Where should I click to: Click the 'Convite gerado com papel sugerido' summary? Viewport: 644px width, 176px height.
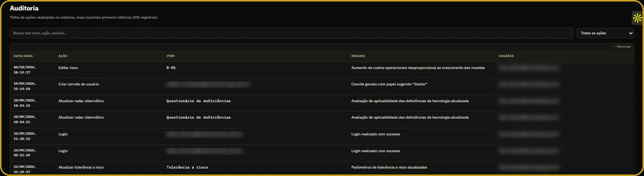pyautogui.click(x=389, y=84)
